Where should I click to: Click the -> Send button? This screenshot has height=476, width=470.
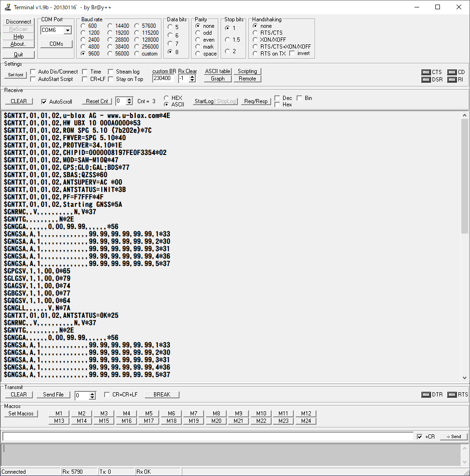(x=454, y=437)
